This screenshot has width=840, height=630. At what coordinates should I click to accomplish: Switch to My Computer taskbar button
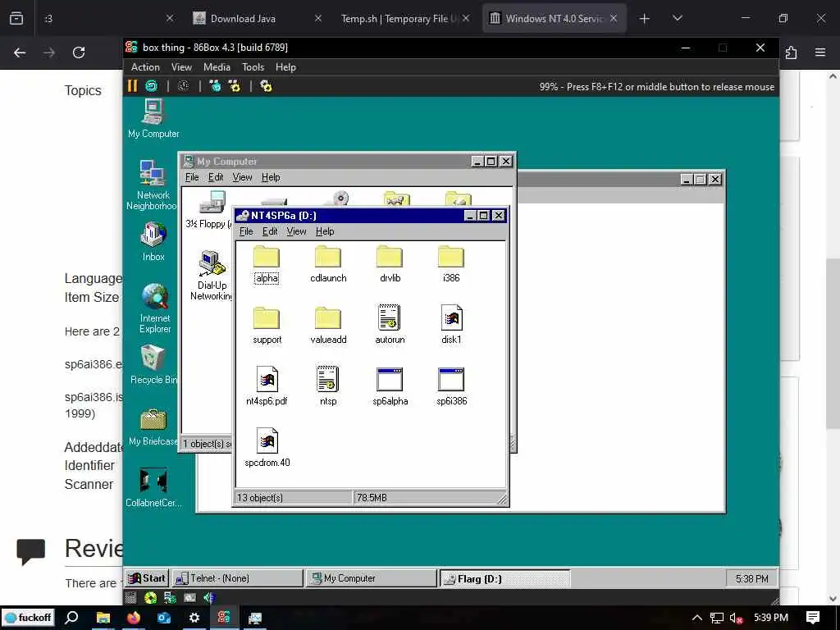tap(372, 578)
